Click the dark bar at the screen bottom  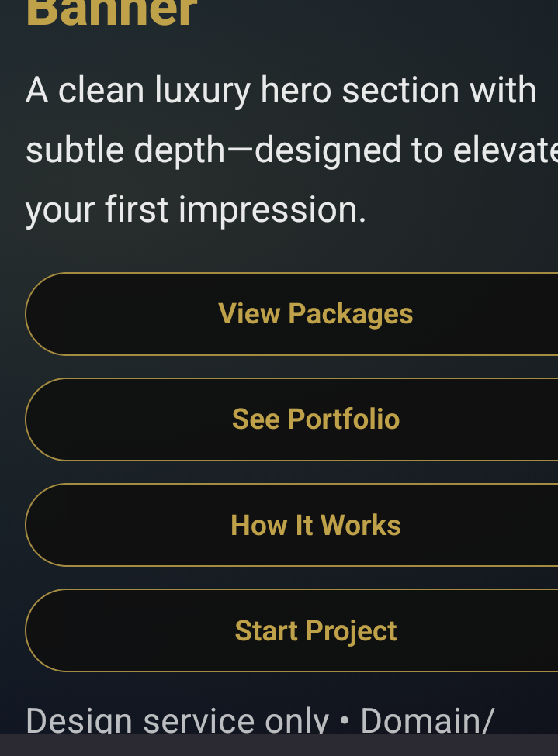pyautogui.click(x=279, y=745)
